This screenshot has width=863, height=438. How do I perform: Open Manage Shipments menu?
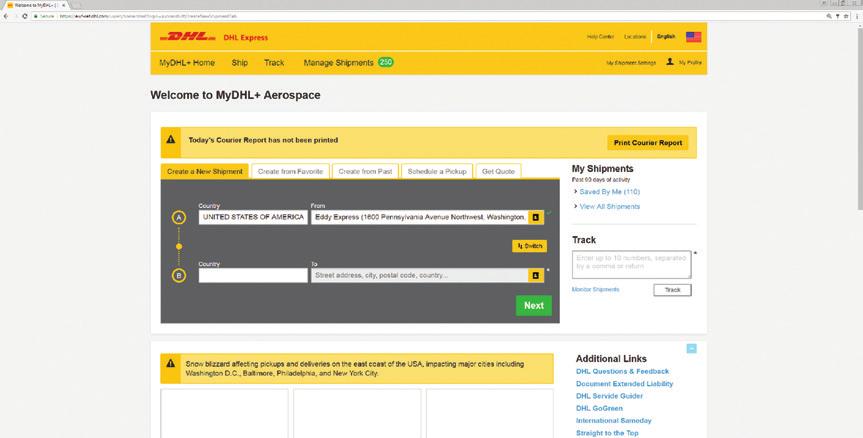(x=338, y=63)
